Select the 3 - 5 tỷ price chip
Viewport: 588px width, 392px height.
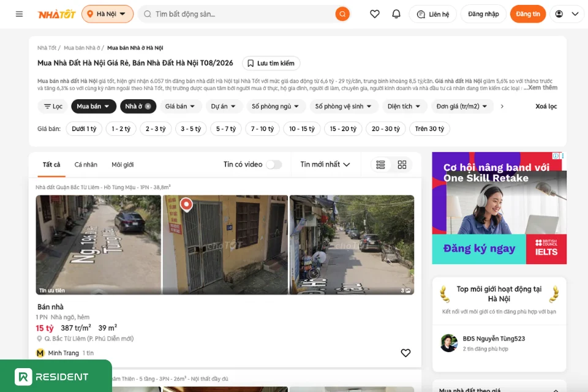point(191,129)
